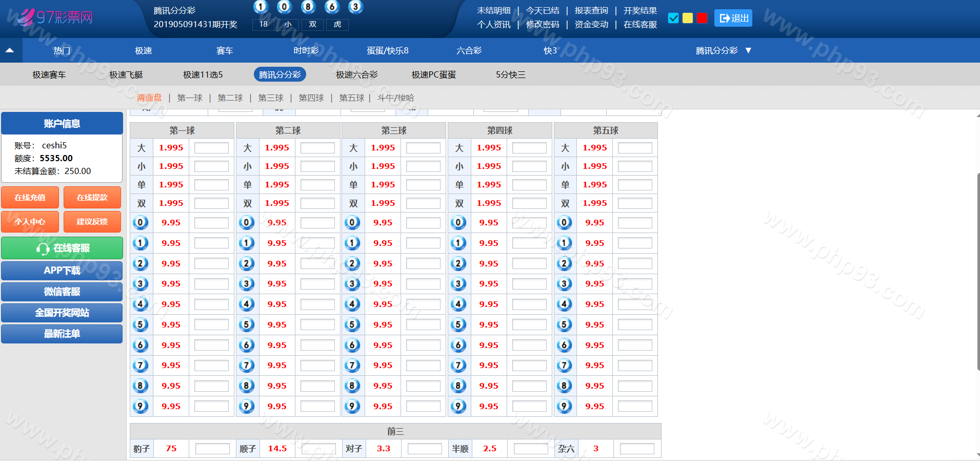This screenshot has width=980, height=461.
Task: Collapse the nav with the up-arrow
Action: (10, 50)
